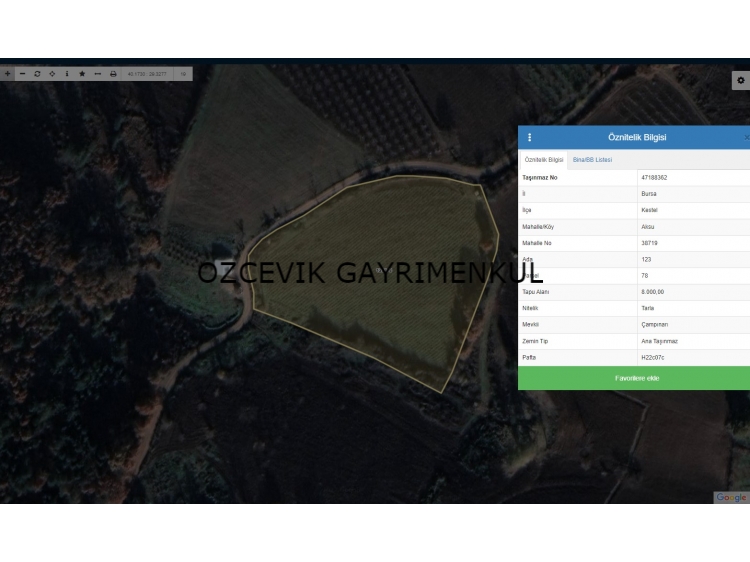This screenshot has height=562, width=750.
Task: Activate the locate/crosshair tool
Action: pyautogui.click(x=52, y=74)
